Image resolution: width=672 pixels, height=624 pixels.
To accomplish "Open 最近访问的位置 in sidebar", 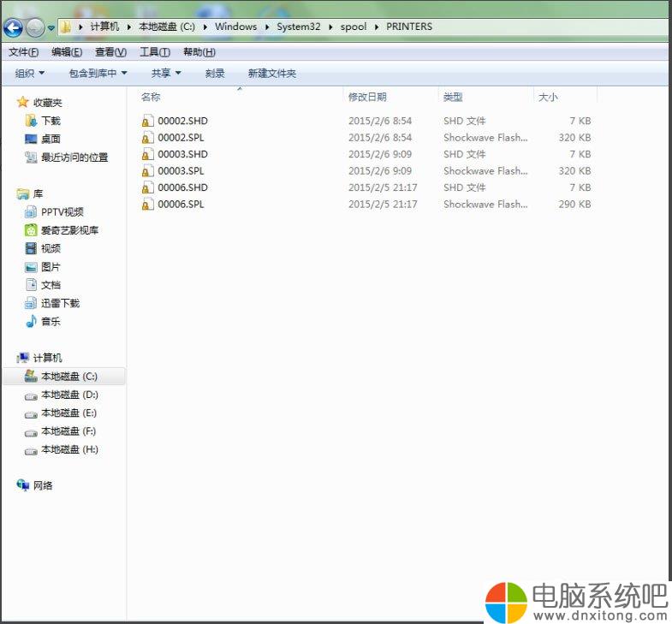I will click(67, 157).
